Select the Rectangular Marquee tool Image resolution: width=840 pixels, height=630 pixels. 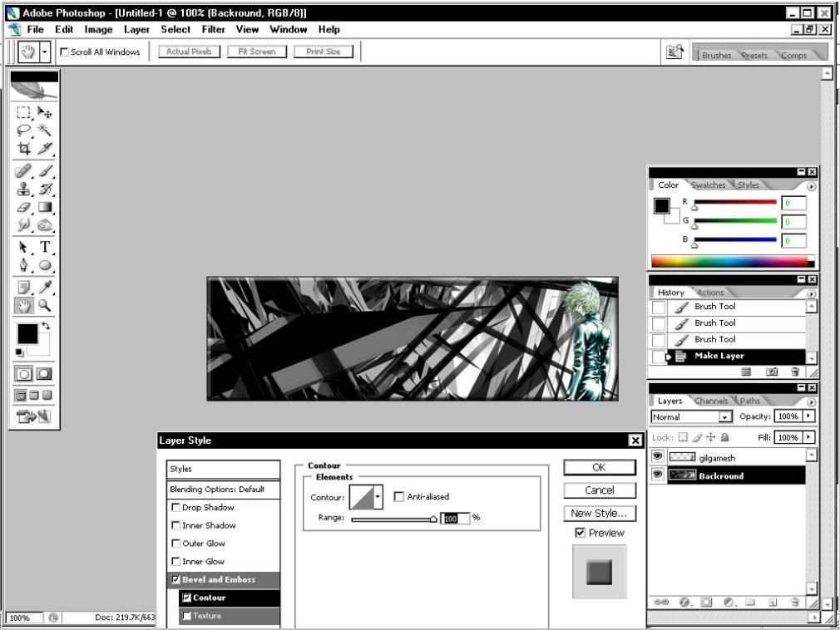(23, 112)
